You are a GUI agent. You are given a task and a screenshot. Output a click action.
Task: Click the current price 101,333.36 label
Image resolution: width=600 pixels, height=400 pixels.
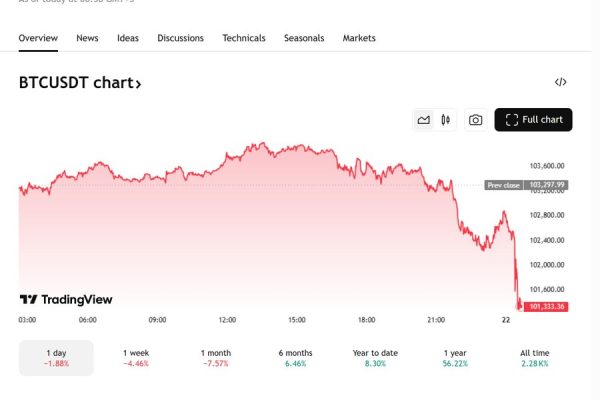tap(546, 307)
